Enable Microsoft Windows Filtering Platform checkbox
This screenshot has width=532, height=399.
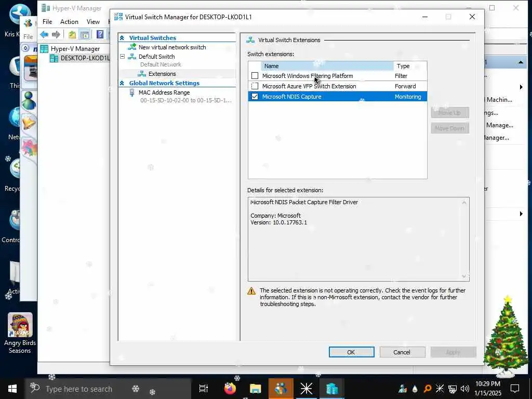click(x=255, y=76)
